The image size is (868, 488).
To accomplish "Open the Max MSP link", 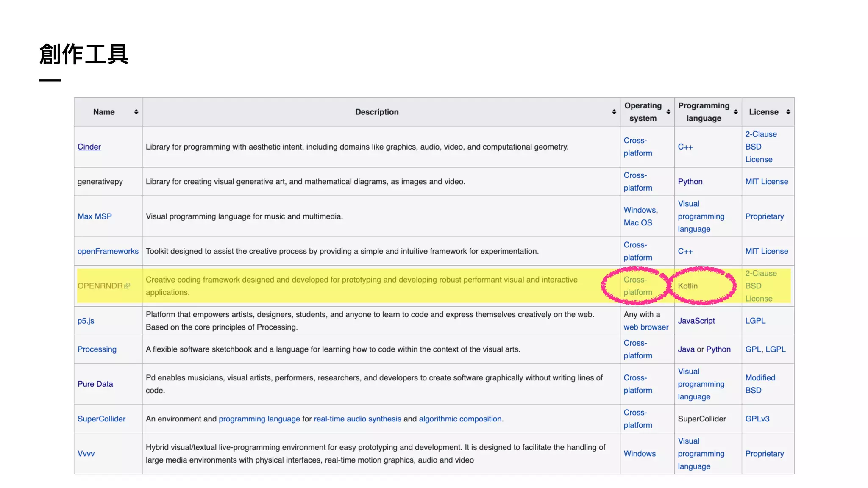I will pyautogui.click(x=95, y=216).
